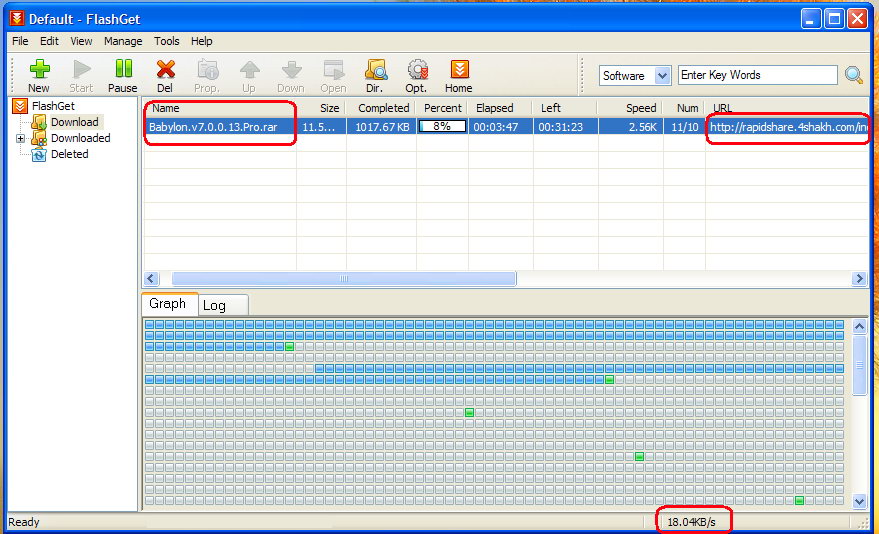Sort by the URL column header
The width and height of the screenshot is (879, 534).
[x=787, y=108]
